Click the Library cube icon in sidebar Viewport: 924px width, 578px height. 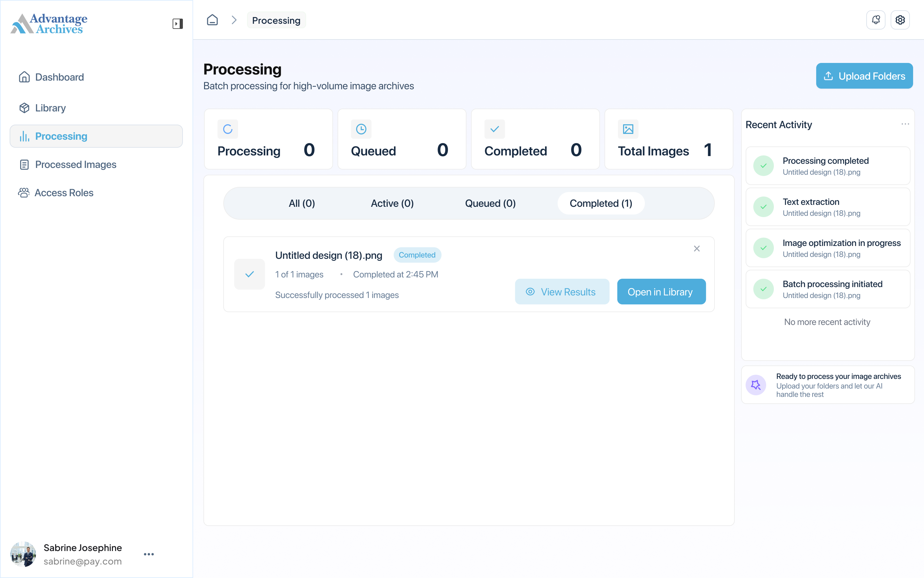(x=24, y=108)
